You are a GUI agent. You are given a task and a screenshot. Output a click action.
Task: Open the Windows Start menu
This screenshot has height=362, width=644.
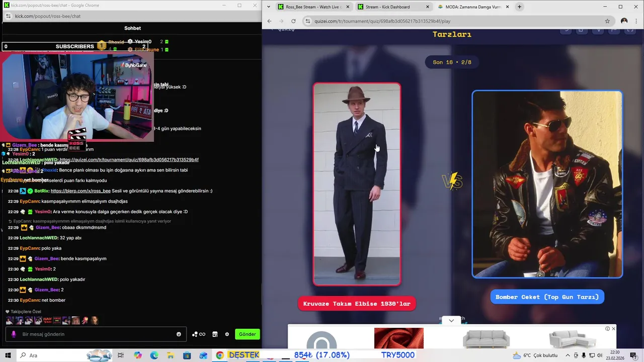point(8,355)
